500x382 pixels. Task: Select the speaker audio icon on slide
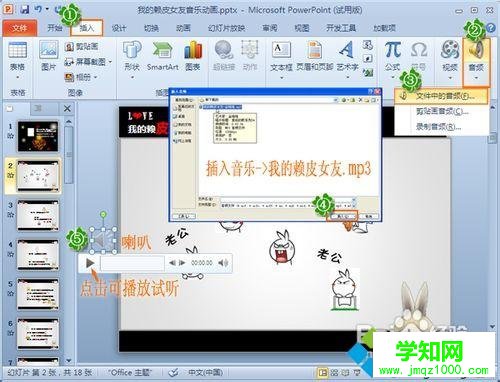[103, 240]
